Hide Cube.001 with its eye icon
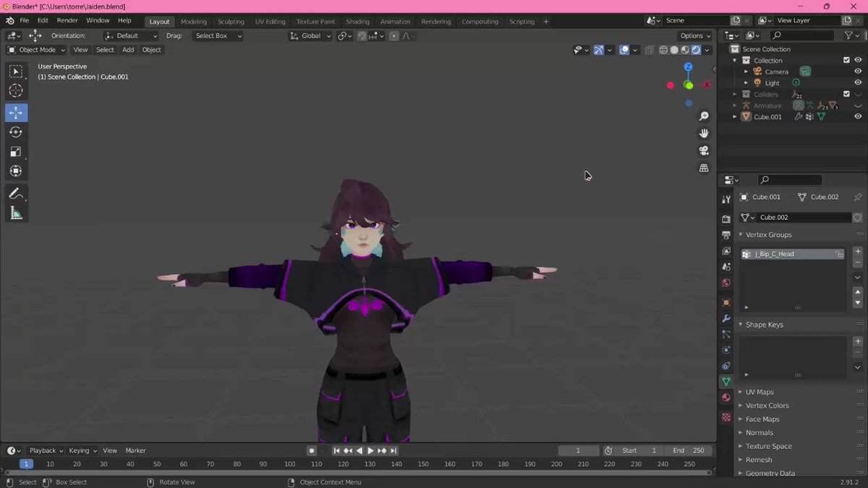868x488 pixels. (858, 116)
